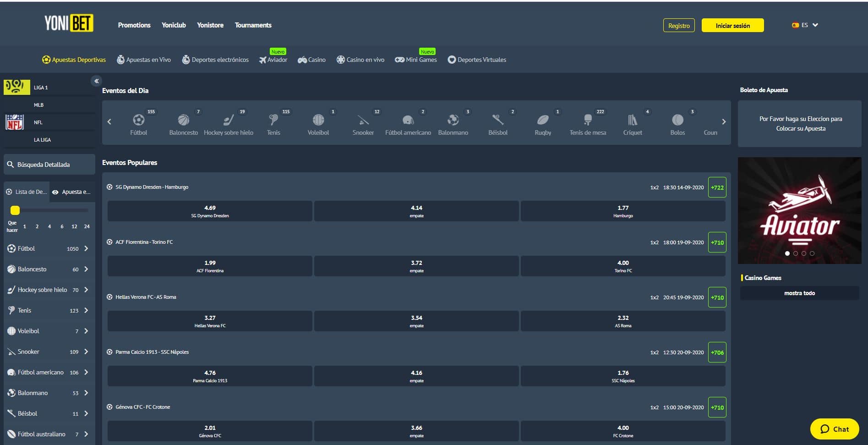Collapse the left sidebar with the double arrow
Image resolution: width=868 pixels, height=445 pixels.
pos(96,81)
